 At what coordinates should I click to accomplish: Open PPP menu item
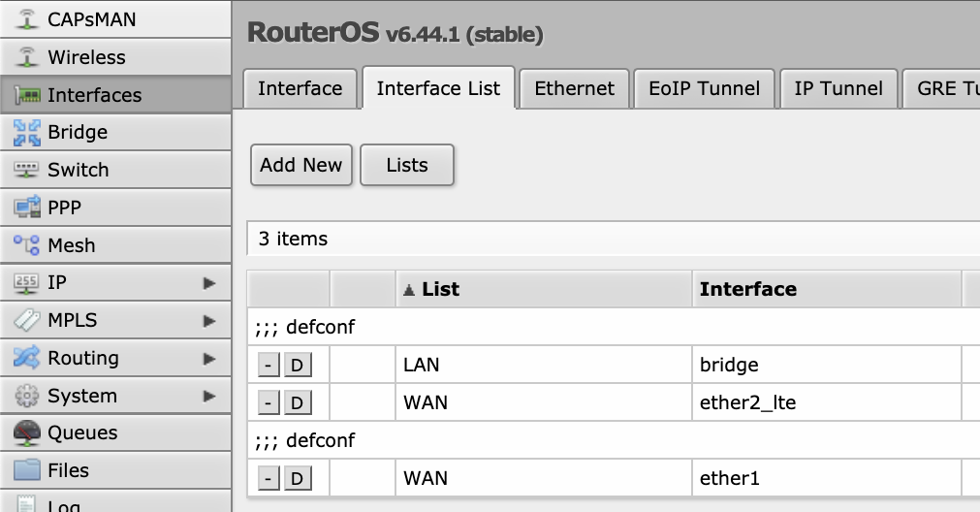(x=115, y=207)
